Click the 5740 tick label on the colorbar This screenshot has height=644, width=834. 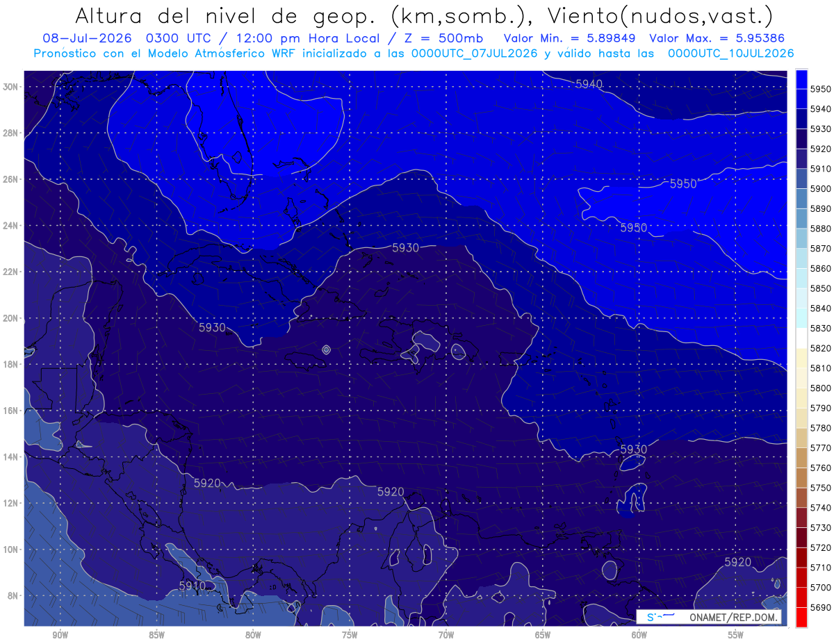(821, 508)
